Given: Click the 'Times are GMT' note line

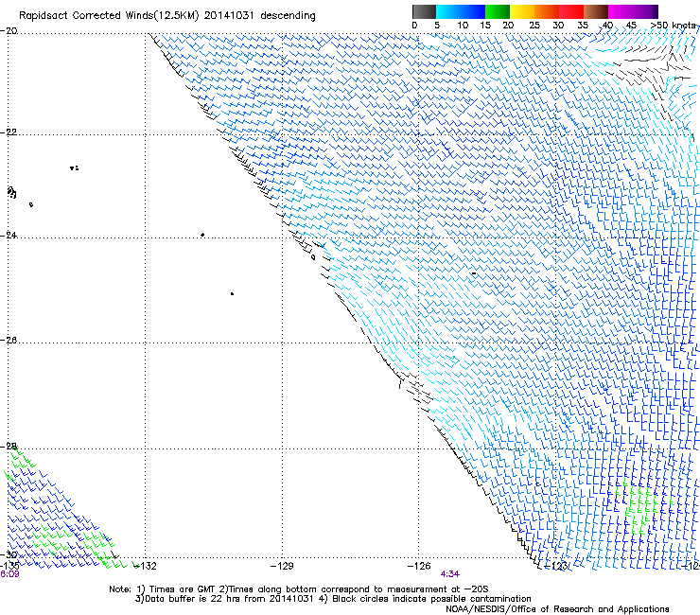Looking at the screenshot, I should (299, 589).
